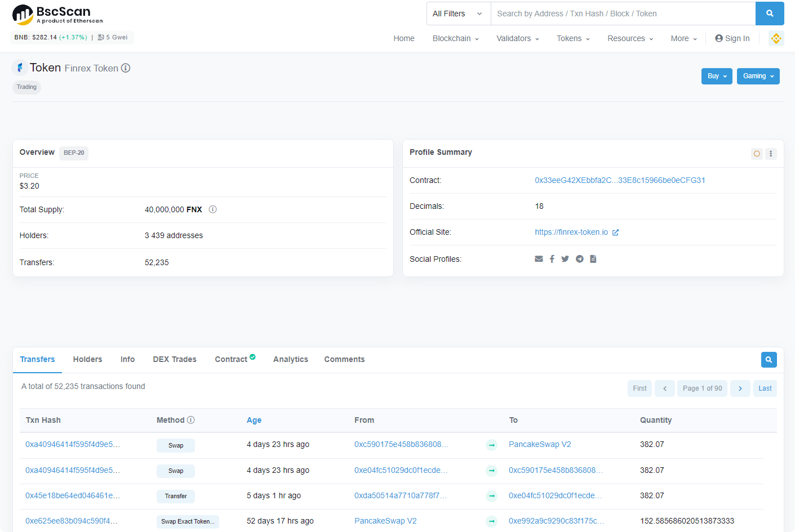Open the Telegram social profile icon
The height and width of the screenshot is (532, 795).
pyautogui.click(x=579, y=259)
